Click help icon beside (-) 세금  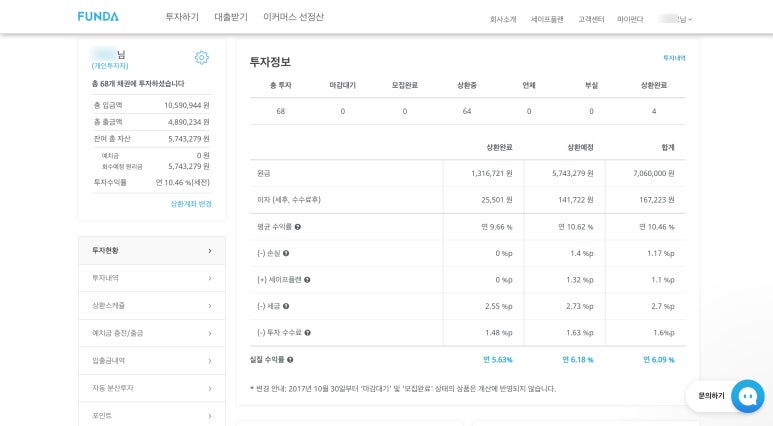coord(286,306)
